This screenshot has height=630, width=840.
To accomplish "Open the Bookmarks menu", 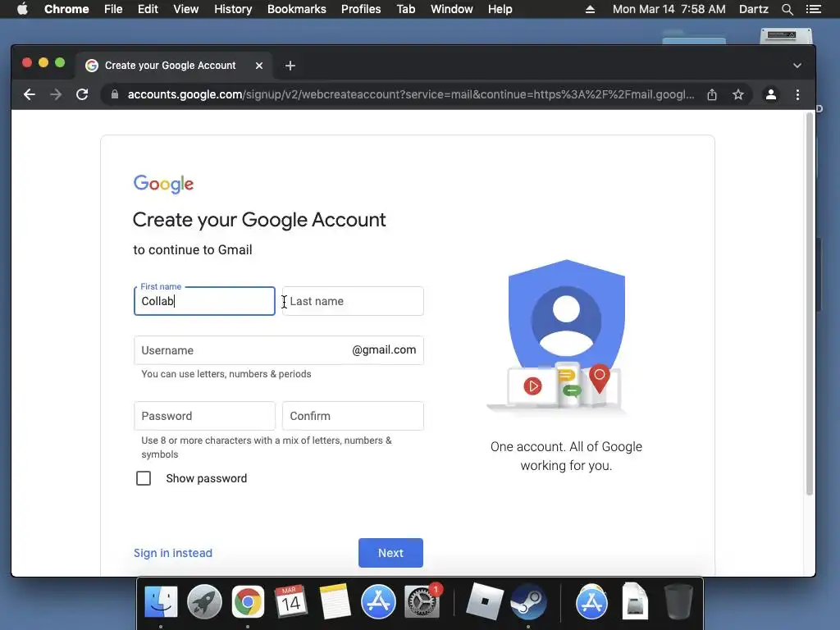I will (x=297, y=9).
